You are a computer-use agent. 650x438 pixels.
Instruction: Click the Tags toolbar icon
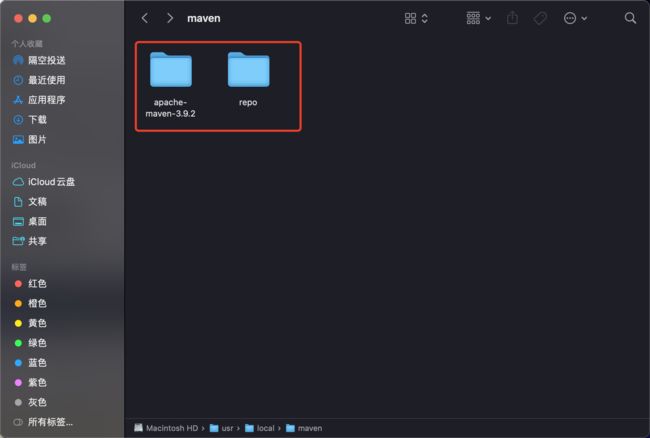click(540, 18)
